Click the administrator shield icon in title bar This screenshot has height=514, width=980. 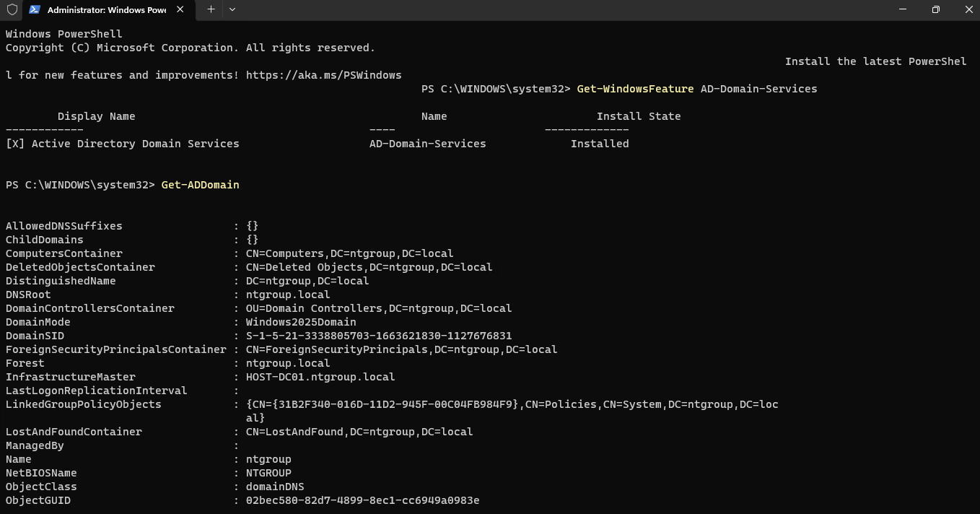12,9
